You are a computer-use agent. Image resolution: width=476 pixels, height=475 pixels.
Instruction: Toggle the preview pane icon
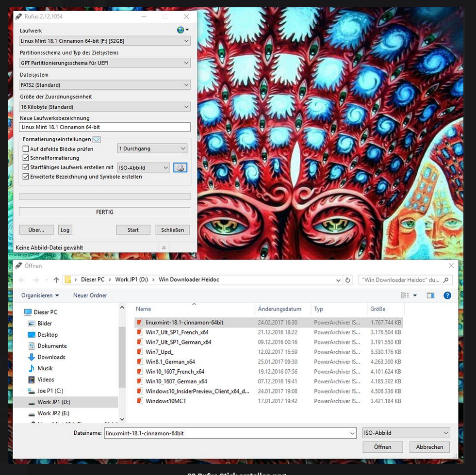pos(430,295)
